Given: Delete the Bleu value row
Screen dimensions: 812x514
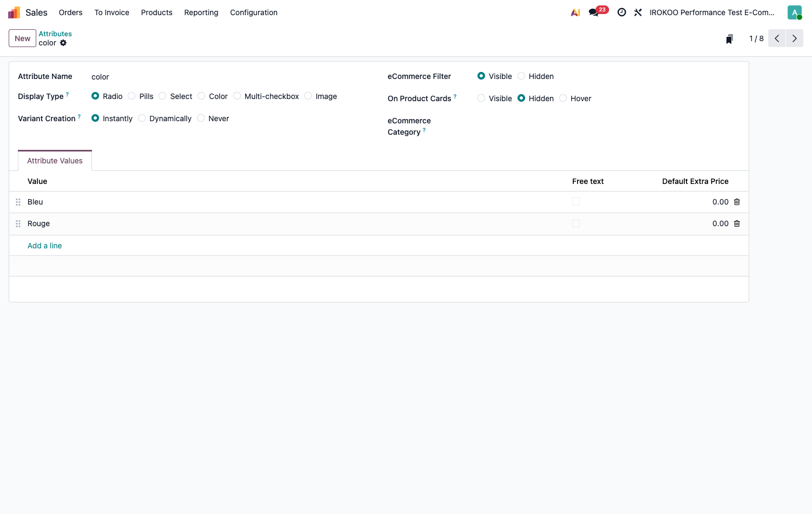Looking at the screenshot, I should click(737, 202).
